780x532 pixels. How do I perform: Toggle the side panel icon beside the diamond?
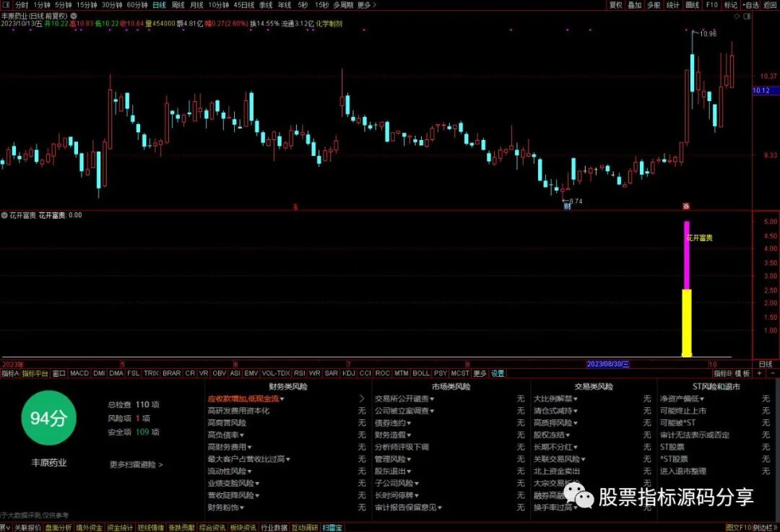pos(747,17)
